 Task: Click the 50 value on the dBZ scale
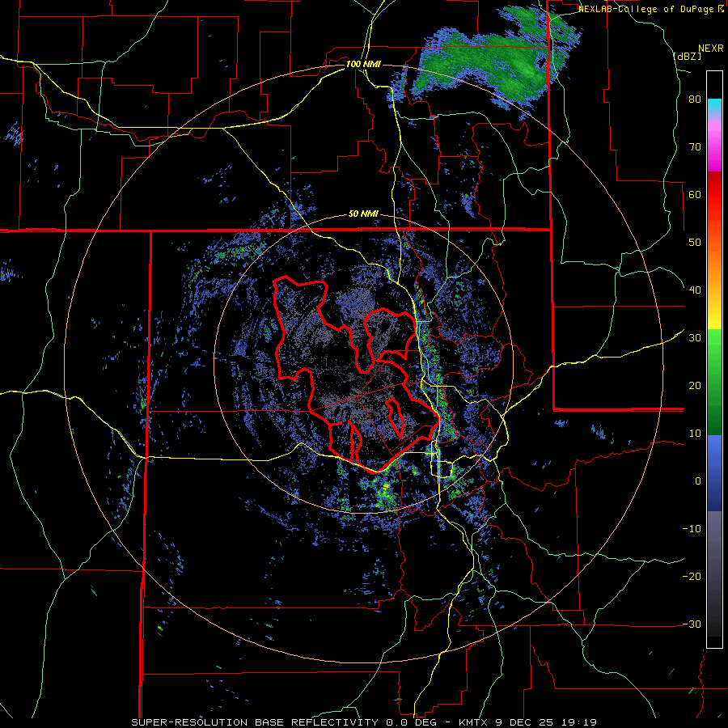[x=695, y=243]
